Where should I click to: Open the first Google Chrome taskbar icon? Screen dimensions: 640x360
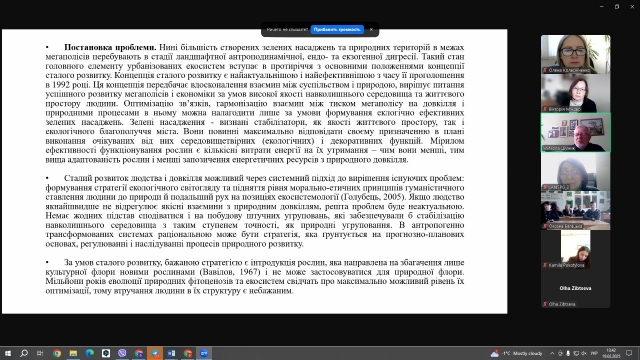pyautogui.click(x=57, y=353)
